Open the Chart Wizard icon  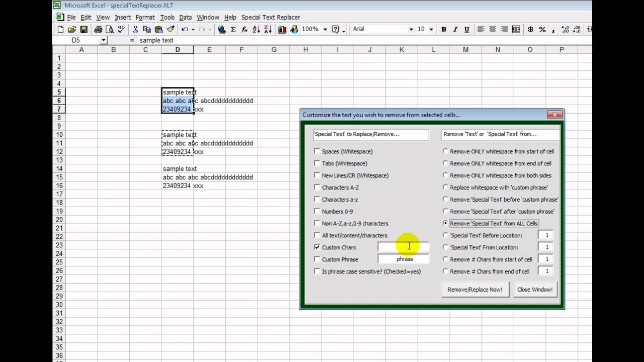[x=282, y=30]
